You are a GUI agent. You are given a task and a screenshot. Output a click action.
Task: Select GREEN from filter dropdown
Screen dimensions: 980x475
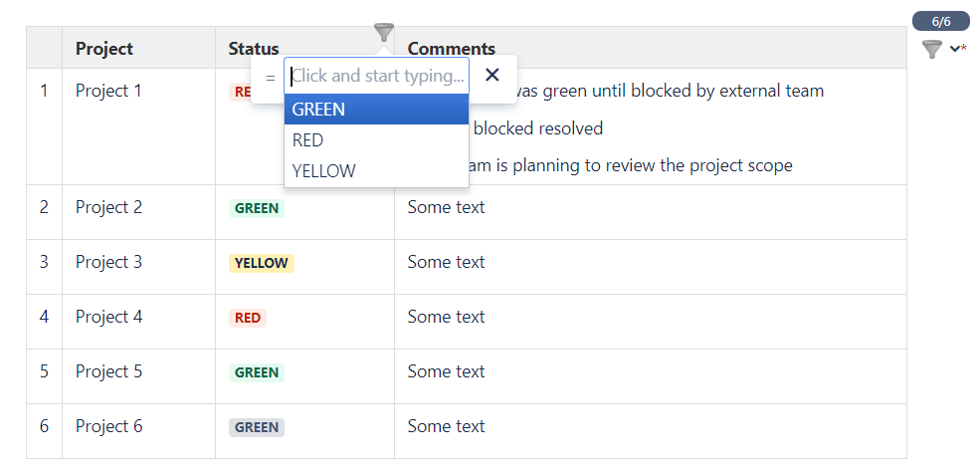377,110
